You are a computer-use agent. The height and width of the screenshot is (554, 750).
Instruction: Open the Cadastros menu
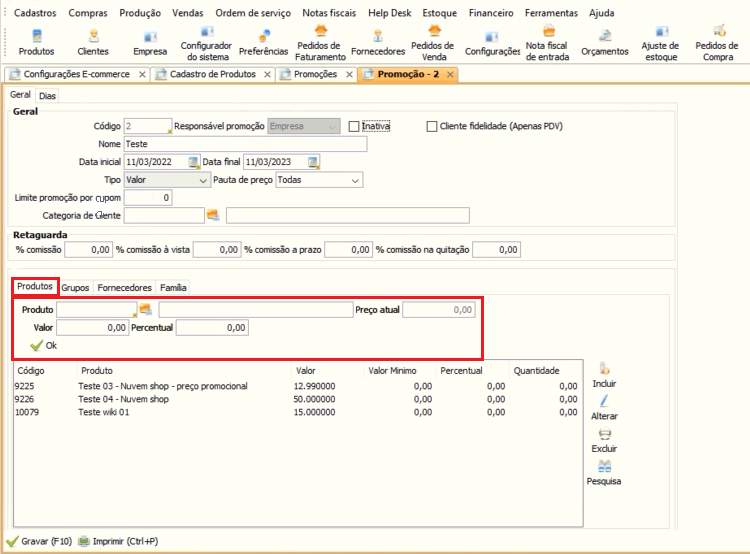coord(35,13)
